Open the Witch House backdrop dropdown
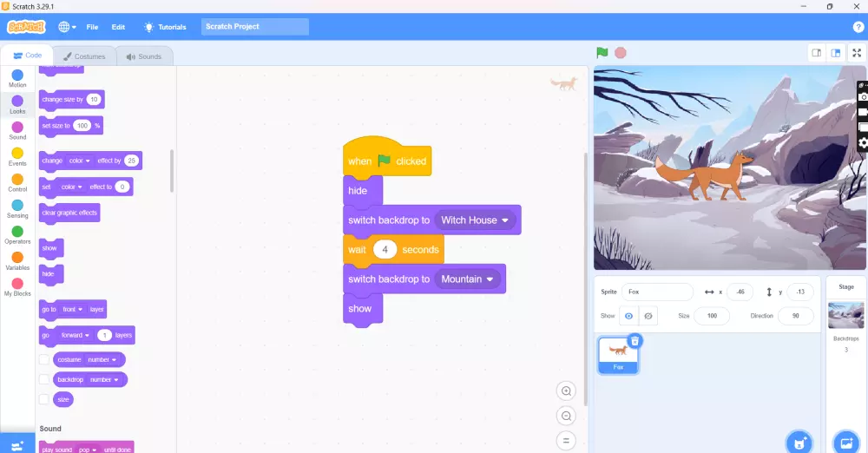 [x=475, y=220]
